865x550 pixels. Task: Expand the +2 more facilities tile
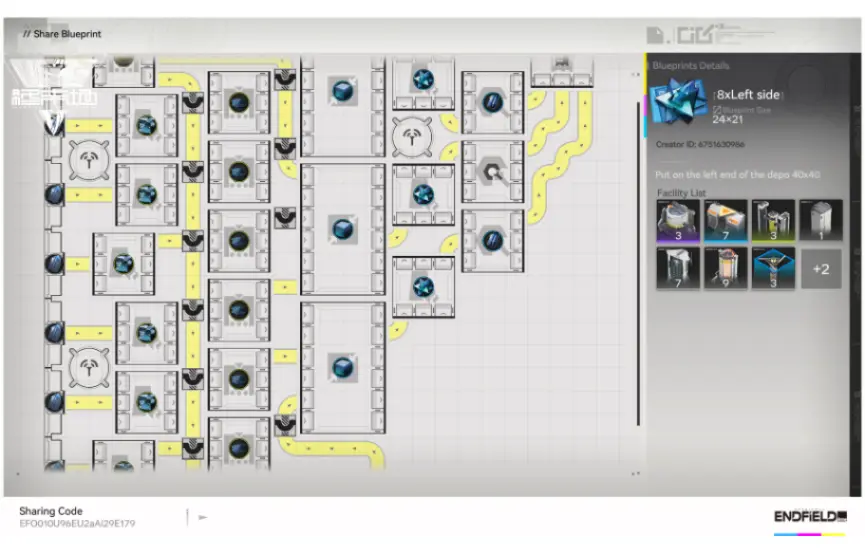821,269
